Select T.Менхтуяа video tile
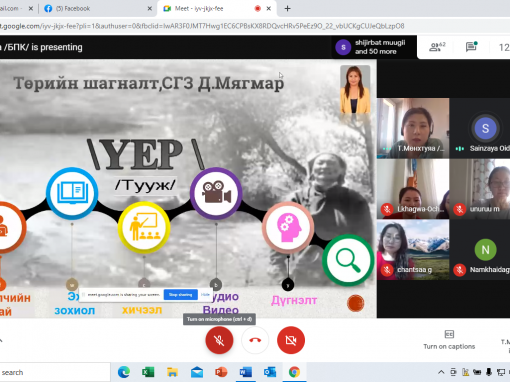 point(413,128)
